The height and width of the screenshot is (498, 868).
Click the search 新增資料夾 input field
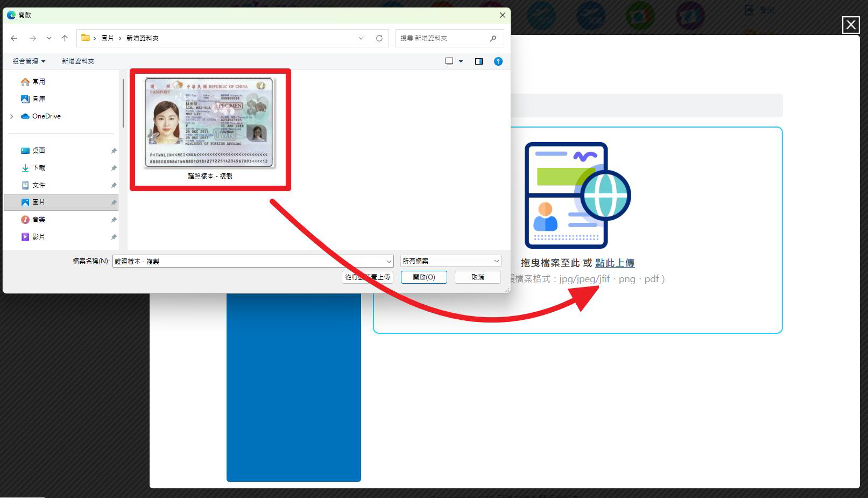click(x=441, y=38)
